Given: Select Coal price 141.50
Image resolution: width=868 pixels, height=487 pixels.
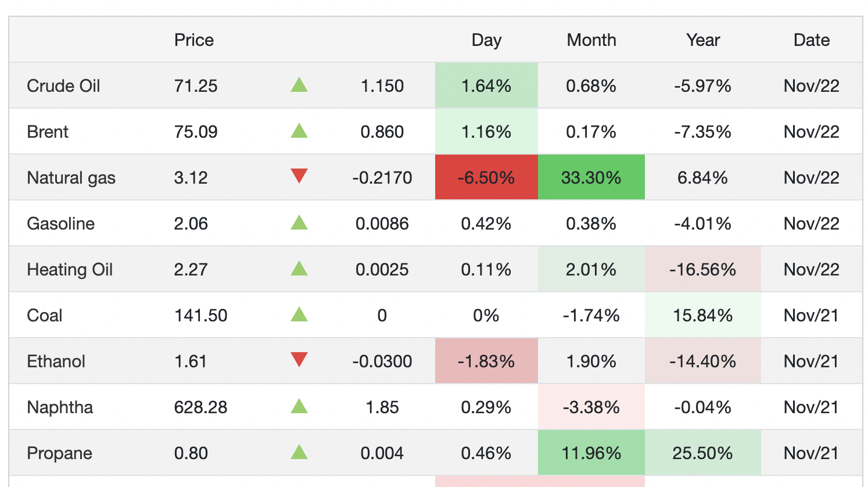Looking at the screenshot, I should pyautogui.click(x=201, y=316).
